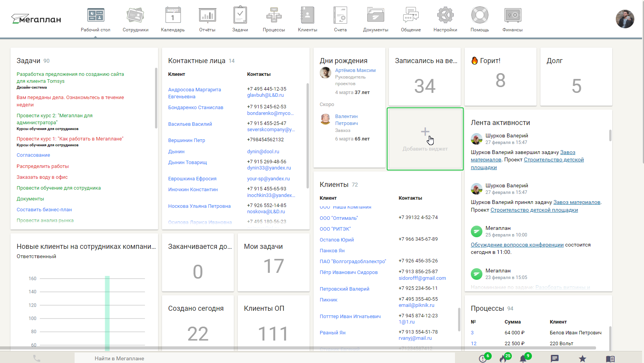This screenshot has height=363, width=644.
Task: Click the Лента активности scrollbar
Action: [610, 135]
